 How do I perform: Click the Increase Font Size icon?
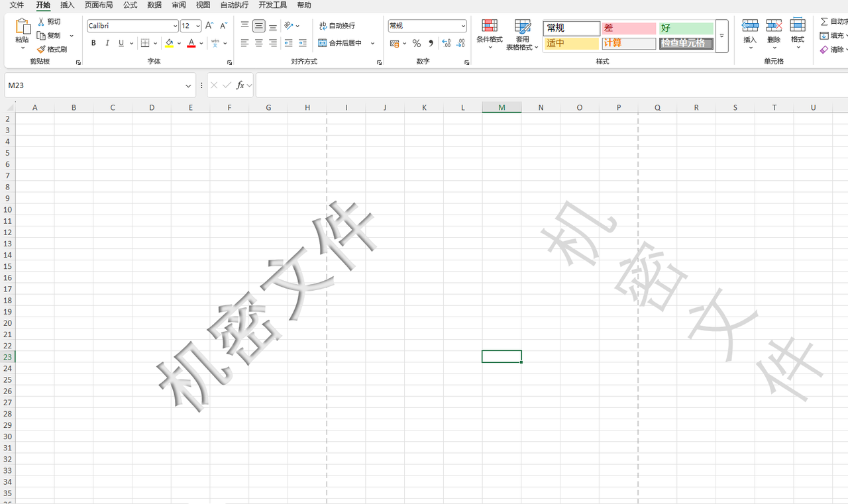[x=209, y=26]
